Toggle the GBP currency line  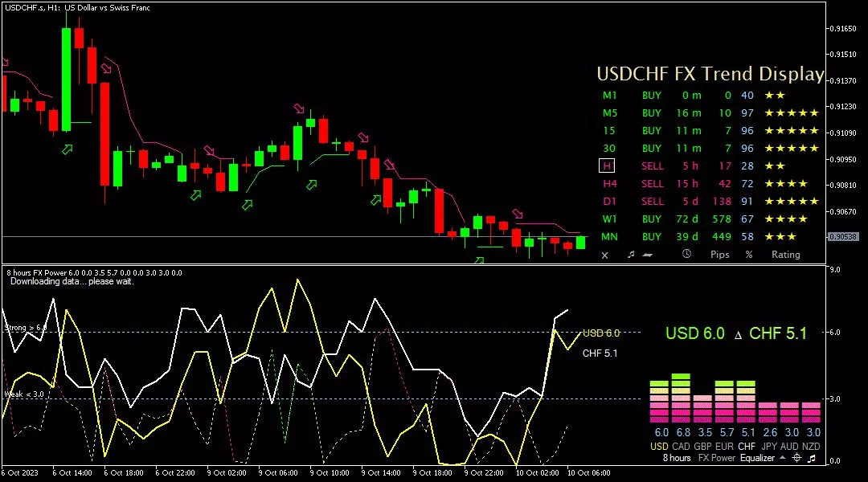tap(702, 447)
